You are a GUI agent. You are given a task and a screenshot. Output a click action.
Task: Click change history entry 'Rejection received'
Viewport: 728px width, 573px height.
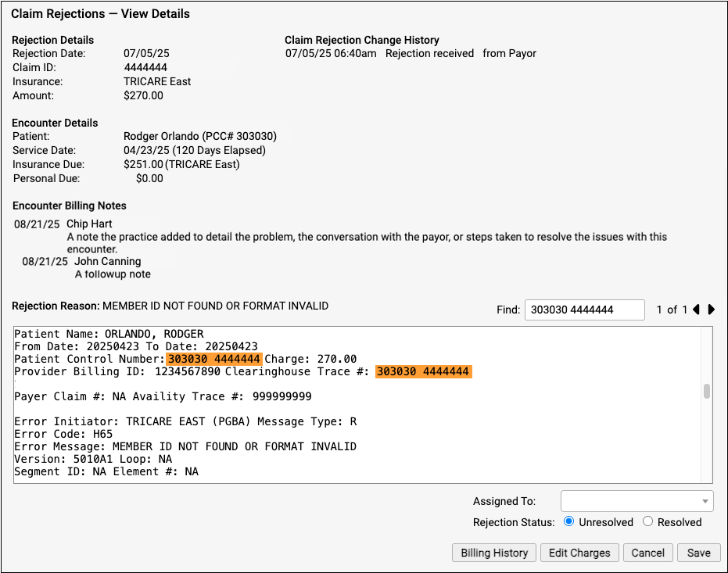click(429, 53)
